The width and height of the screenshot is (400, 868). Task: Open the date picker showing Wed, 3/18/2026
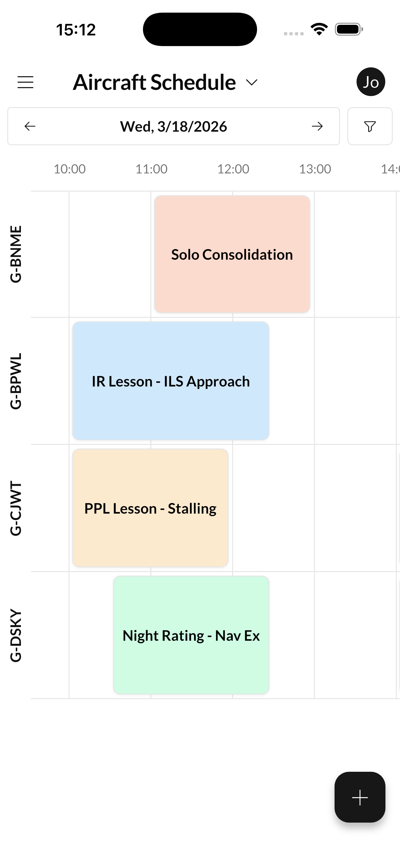tap(173, 127)
